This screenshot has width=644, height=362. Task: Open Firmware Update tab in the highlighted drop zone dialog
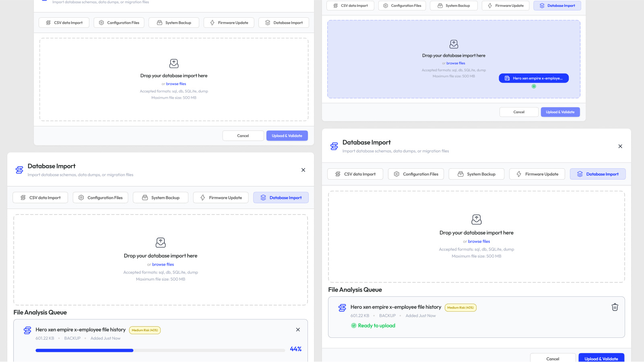point(505,6)
